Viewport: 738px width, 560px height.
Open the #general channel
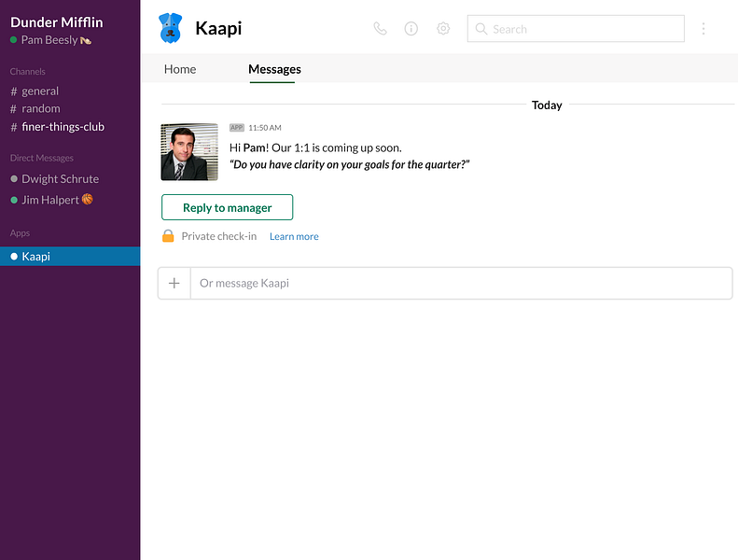[35, 91]
